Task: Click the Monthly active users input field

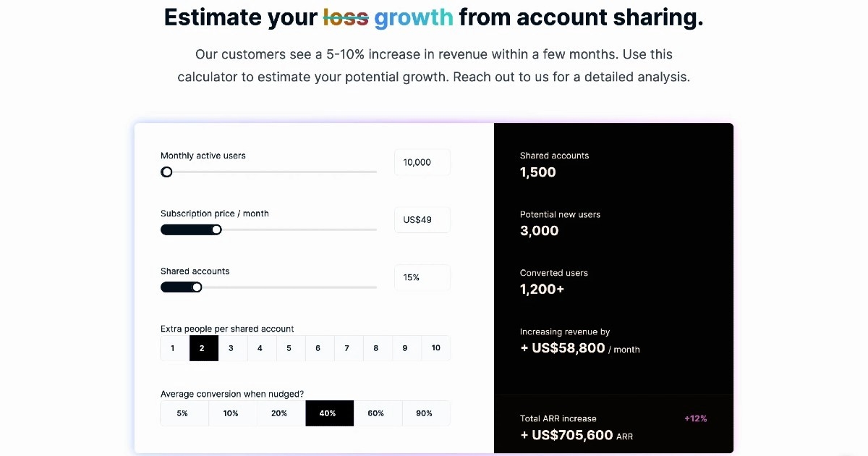Action: [x=422, y=163]
